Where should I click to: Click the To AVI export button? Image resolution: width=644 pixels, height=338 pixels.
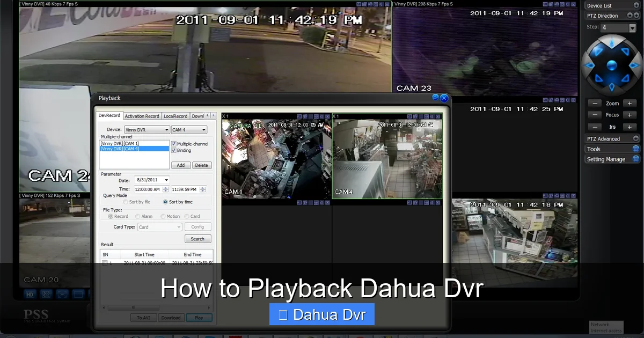pos(143,318)
